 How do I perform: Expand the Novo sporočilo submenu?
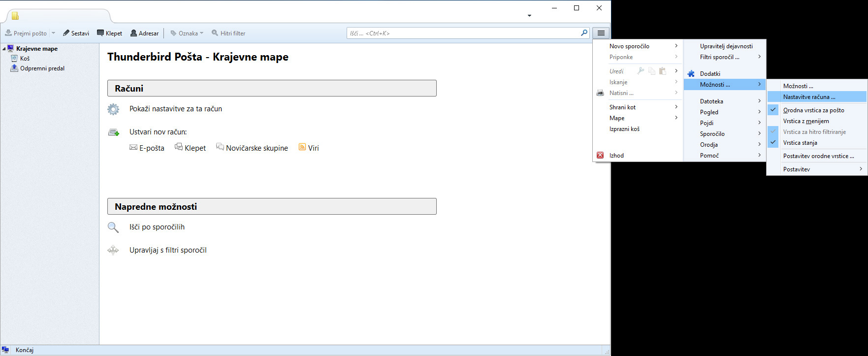[676, 46]
